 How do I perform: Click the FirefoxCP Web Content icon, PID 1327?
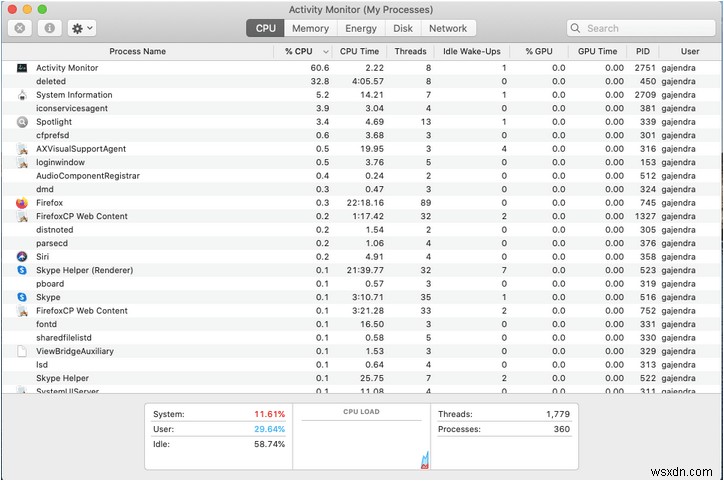tap(22, 217)
